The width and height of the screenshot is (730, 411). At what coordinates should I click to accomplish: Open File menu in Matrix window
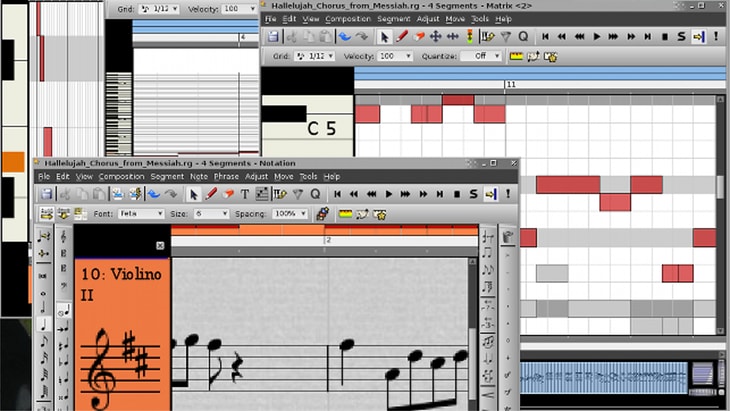tap(270, 19)
